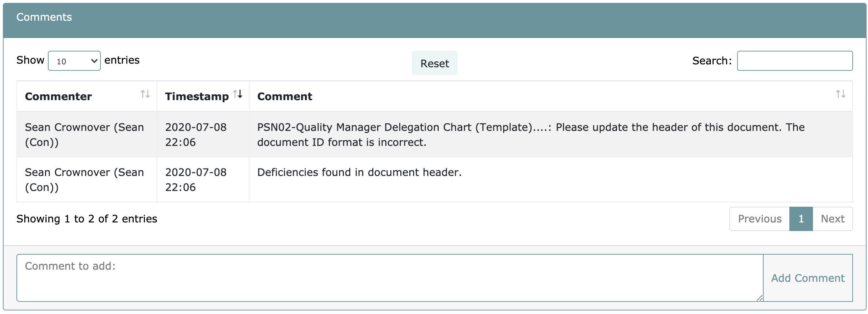Click the Timestamp column sort arrows icon

tap(238, 94)
